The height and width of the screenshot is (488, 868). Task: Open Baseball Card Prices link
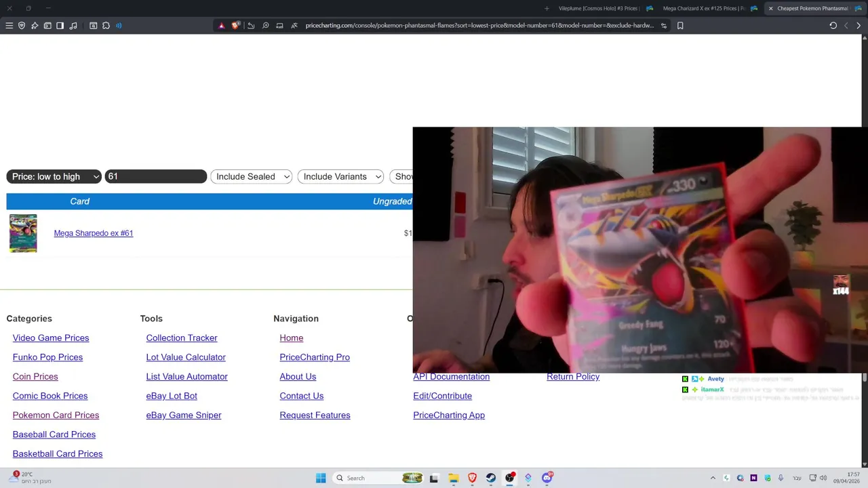tap(54, 434)
